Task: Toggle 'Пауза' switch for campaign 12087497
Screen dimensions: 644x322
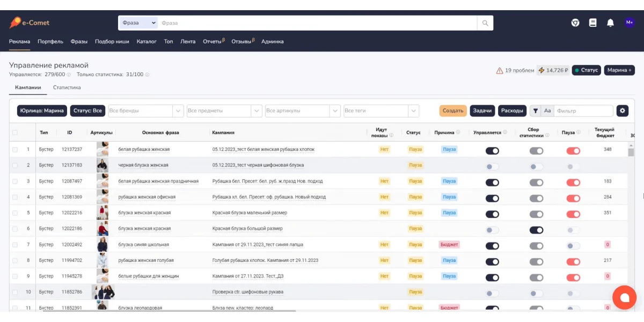Action: coord(573,182)
